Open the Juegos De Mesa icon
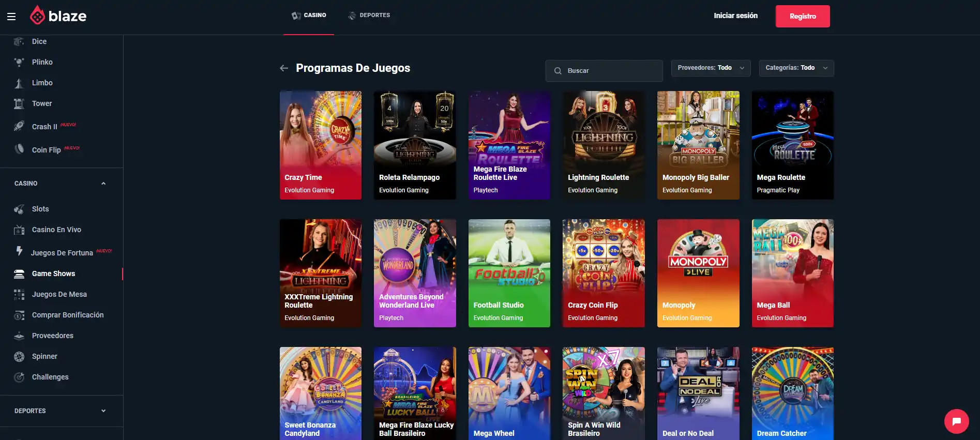 pyautogui.click(x=19, y=294)
